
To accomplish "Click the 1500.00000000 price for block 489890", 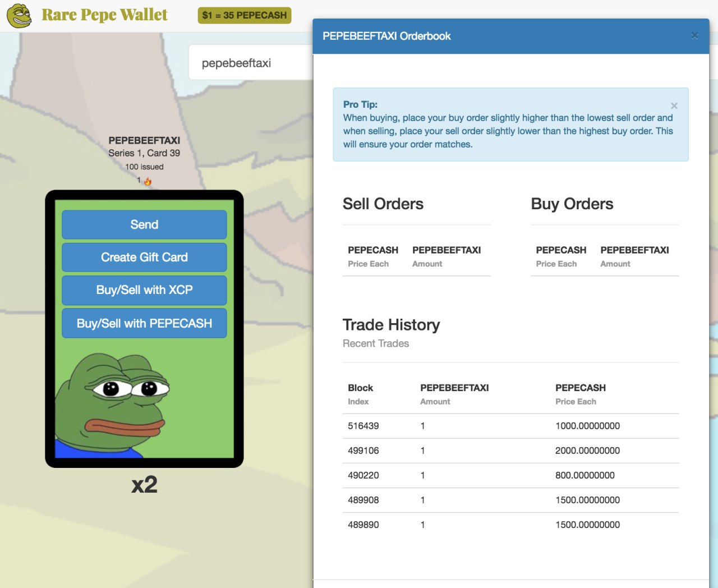I will click(x=587, y=525).
